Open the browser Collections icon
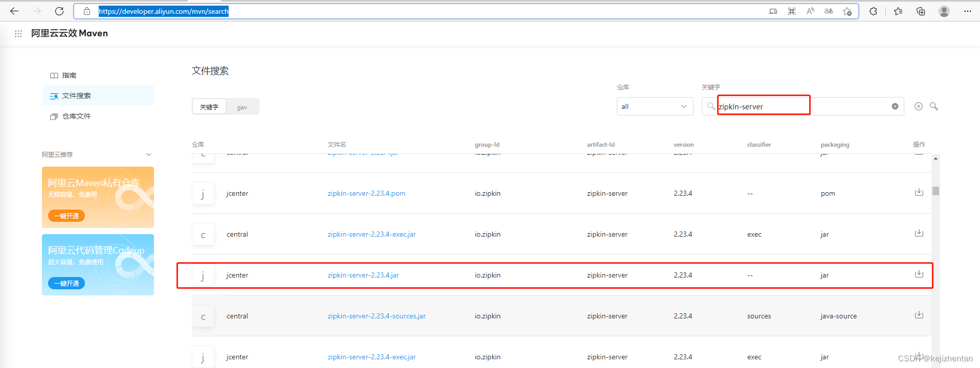This screenshot has width=980, height=368. tap(921, 11)
